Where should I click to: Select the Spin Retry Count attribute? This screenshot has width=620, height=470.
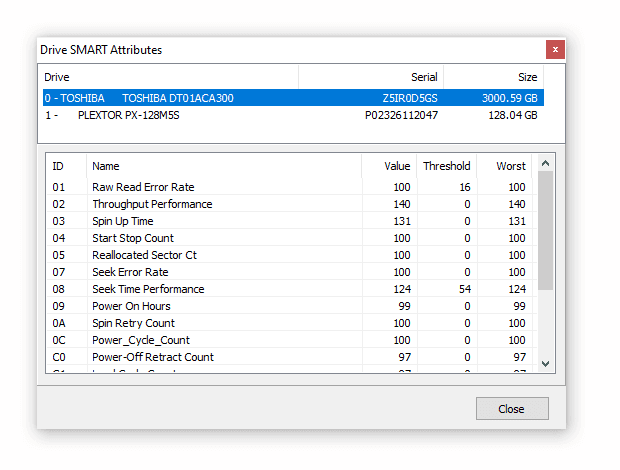click(292, 323)
